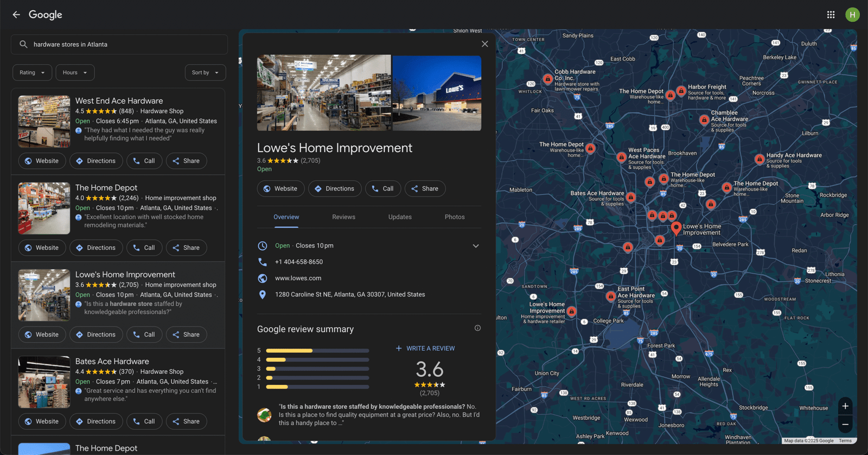
Task: Share West End Ace Hardware listing
Action: click(x=186, y=161)
